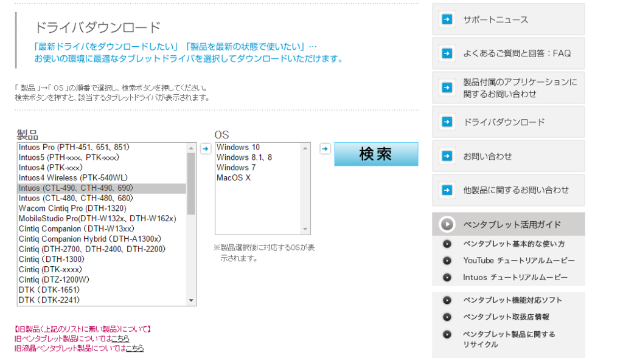Screen dimensions: 623x364
Task: Click OS list scrollbar up arrow
Action: (x=305, y=148)
